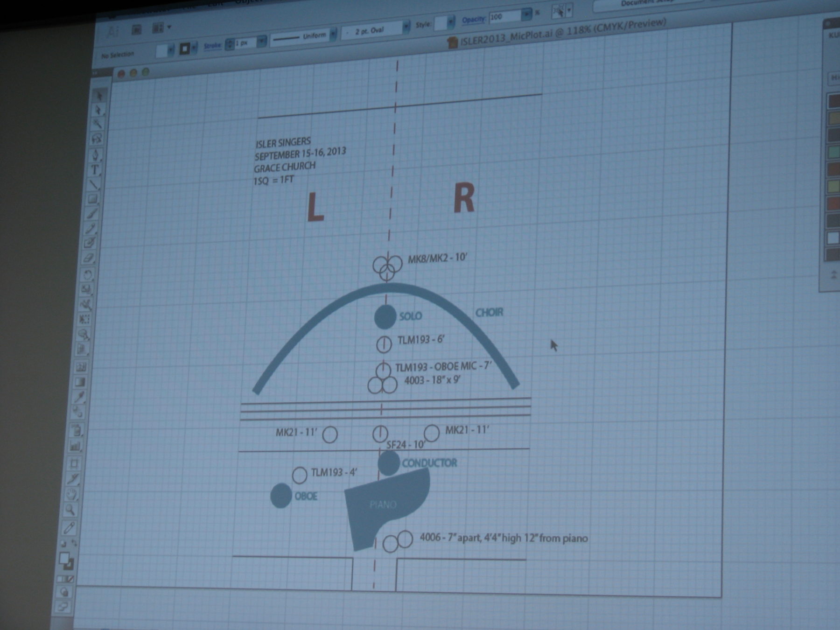Select the Column Graph tool
The height and width of the screenshot is (630, 840).
click(x=76, y=446)
